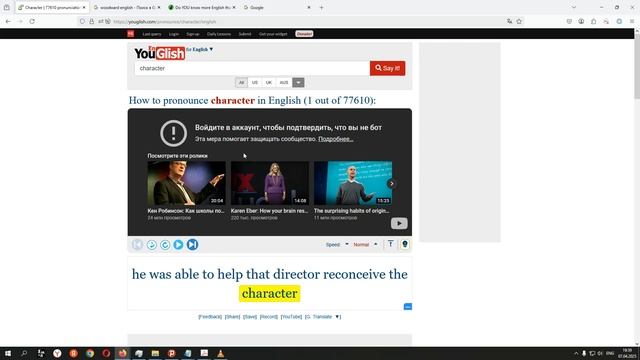Switch to the Google tab
This screenshot has height=360, width=640.
point(277,7)
